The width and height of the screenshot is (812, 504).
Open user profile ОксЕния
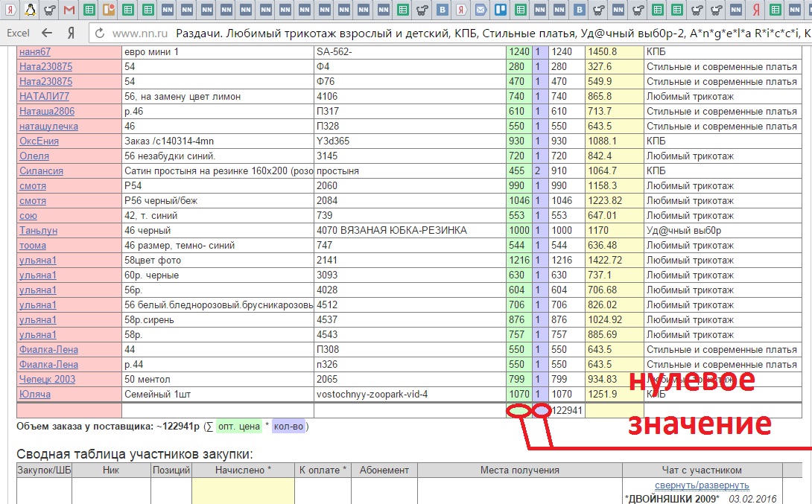click(x=39, y=141)
